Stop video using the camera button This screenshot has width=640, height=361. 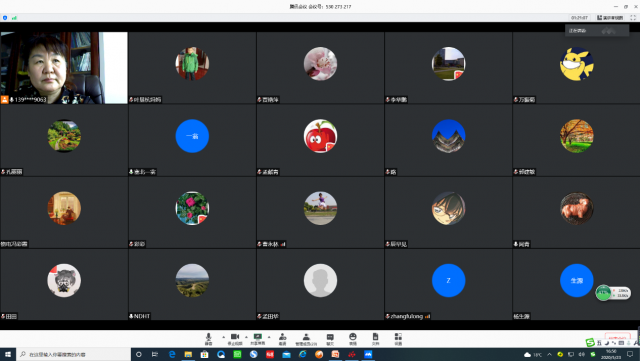[x=235, y=339]
